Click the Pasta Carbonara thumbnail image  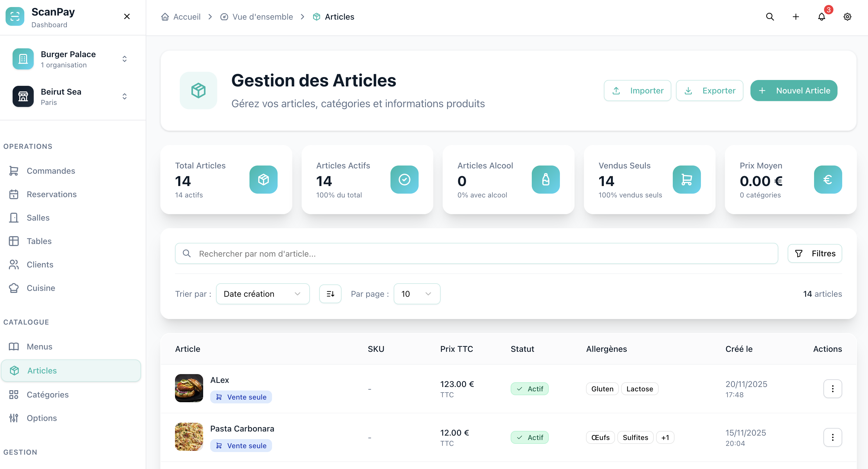click(x=189, y=437)
